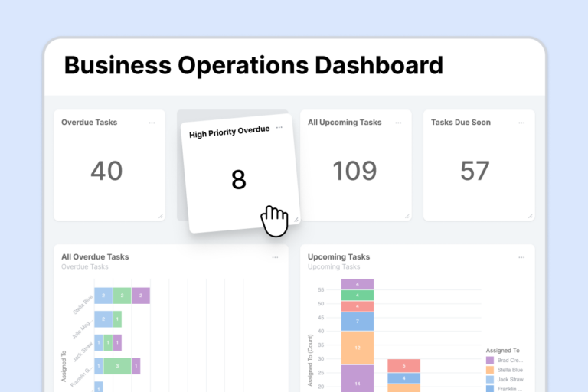
Task: Click the Franklin blue legend swatch
Action: click(x=490, y=389)
